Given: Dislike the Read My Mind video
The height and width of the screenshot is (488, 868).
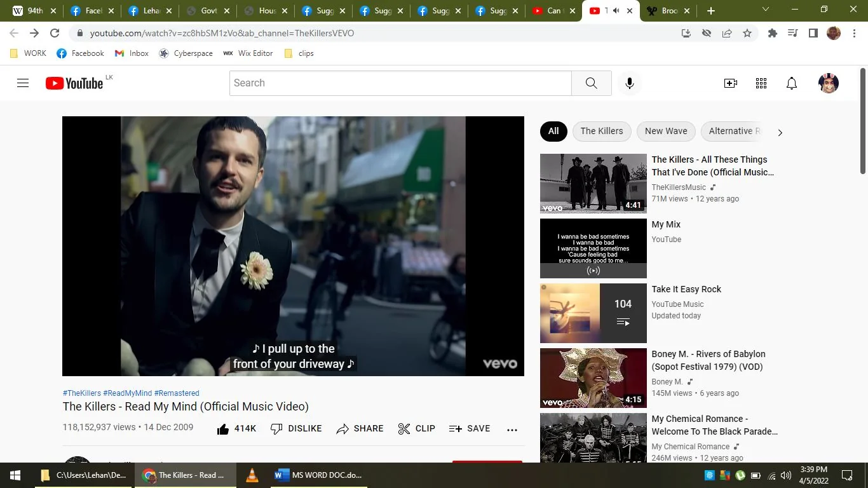Looking at the screenshot, I should tap(296, 429).
